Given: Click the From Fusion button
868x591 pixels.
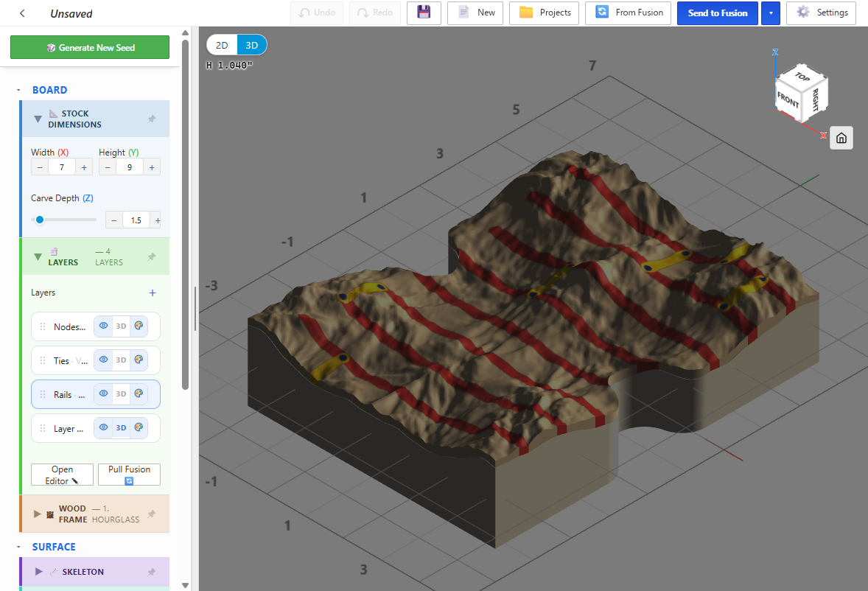Looking at the screenshot, I should tap(628, 13).
